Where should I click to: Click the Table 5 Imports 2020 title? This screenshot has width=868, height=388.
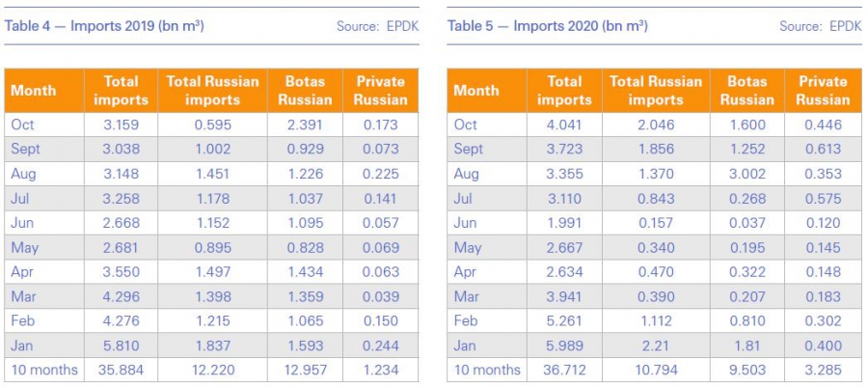point(547,25)
